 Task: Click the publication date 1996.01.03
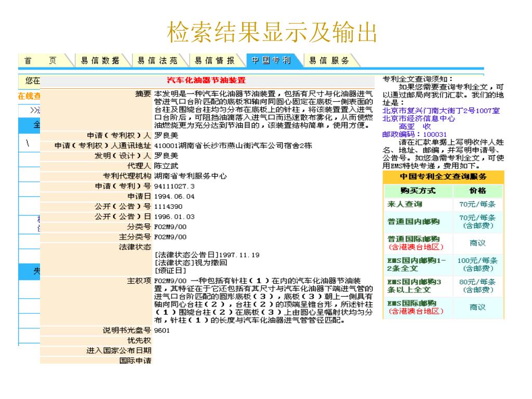click(x=174, y=217)
